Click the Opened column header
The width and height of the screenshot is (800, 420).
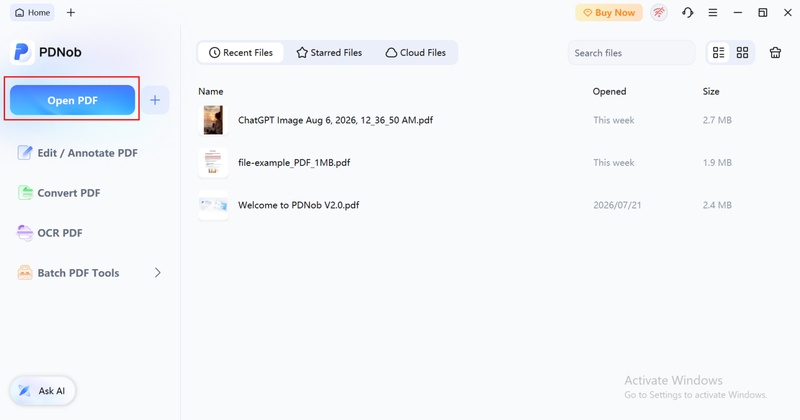[609, 91]
